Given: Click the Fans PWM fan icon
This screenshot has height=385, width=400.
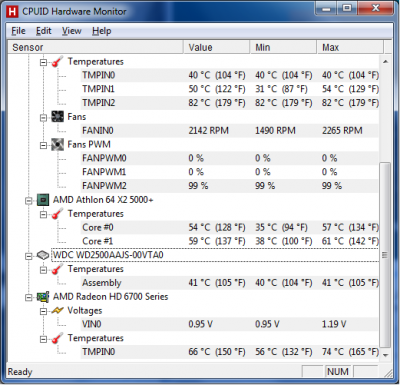Looking at the screenshot, I should click(57, 144).
